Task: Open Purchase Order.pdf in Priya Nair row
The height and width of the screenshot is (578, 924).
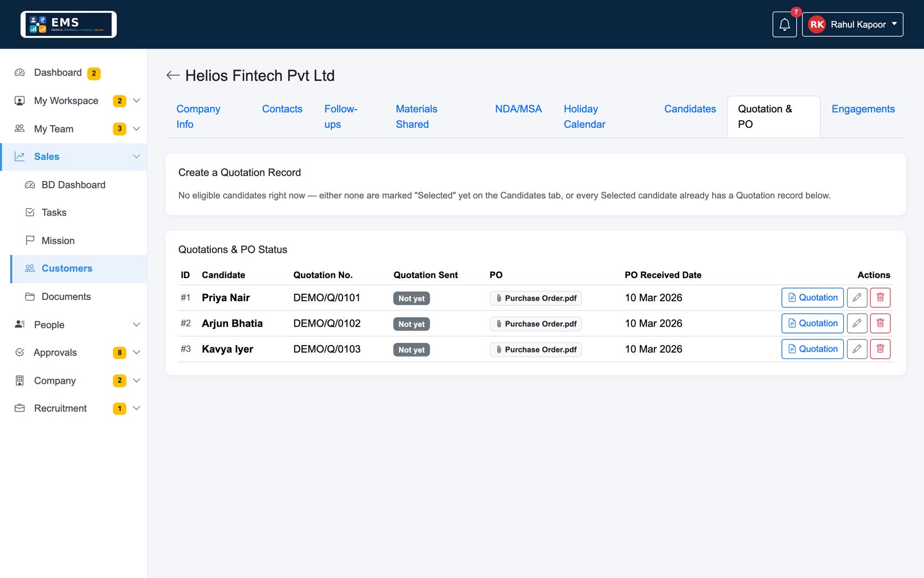Action: [536, 298]
